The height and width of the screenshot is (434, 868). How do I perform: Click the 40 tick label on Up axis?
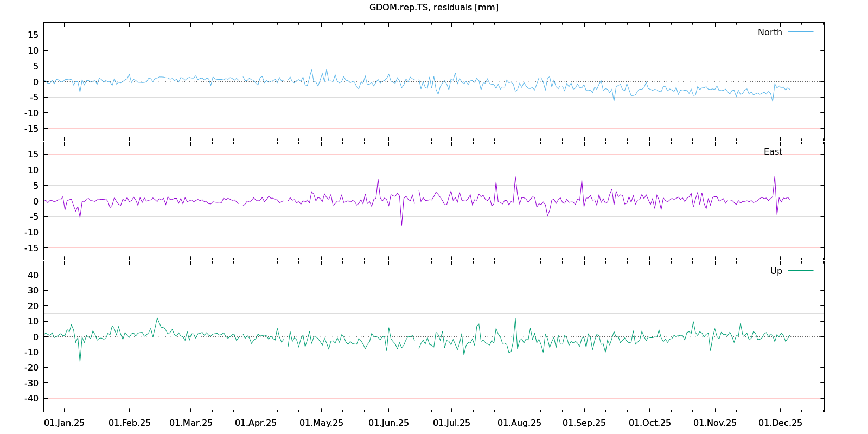click(33, 275)
